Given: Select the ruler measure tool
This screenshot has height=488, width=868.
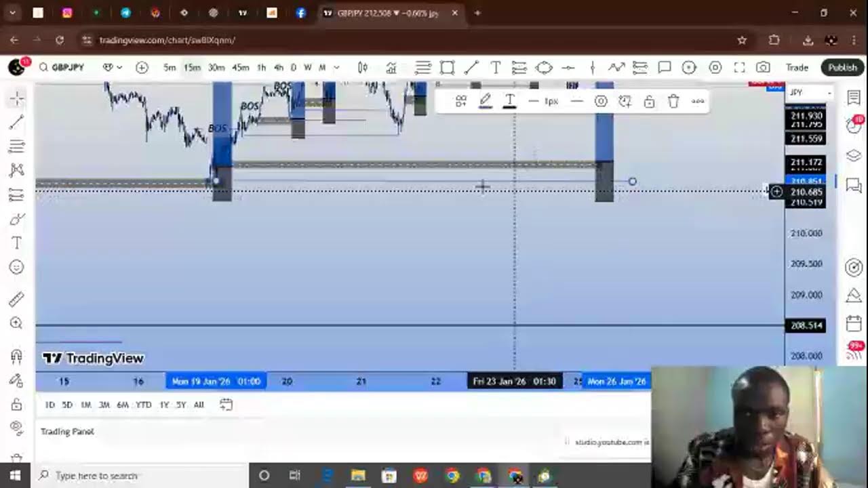Looking at the screenshot, I should pyautogui.click(x=17, y=299).
